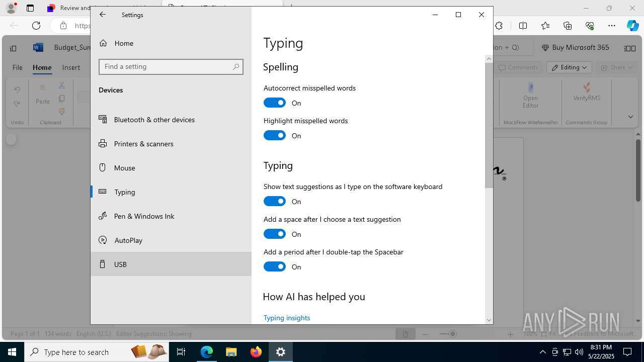
Task: Open Edge profile avatar icon
Action: point(11,8)
